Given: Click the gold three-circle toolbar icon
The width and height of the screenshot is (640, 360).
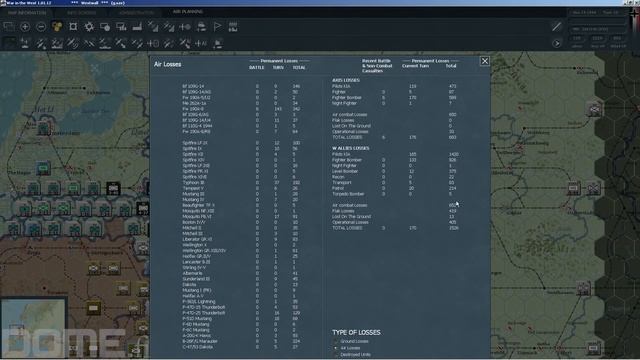Looking at the screenshot, I should [x=57, y=27].
